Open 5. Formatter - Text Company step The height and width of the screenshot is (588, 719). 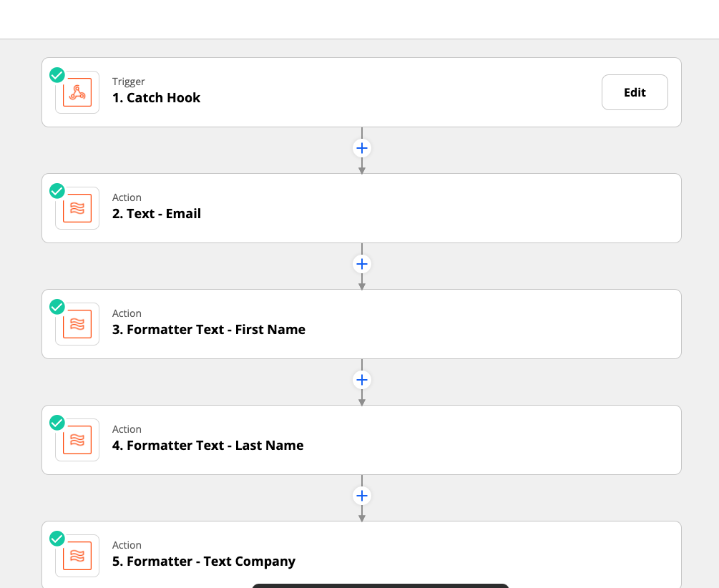[x=203, y=562]
